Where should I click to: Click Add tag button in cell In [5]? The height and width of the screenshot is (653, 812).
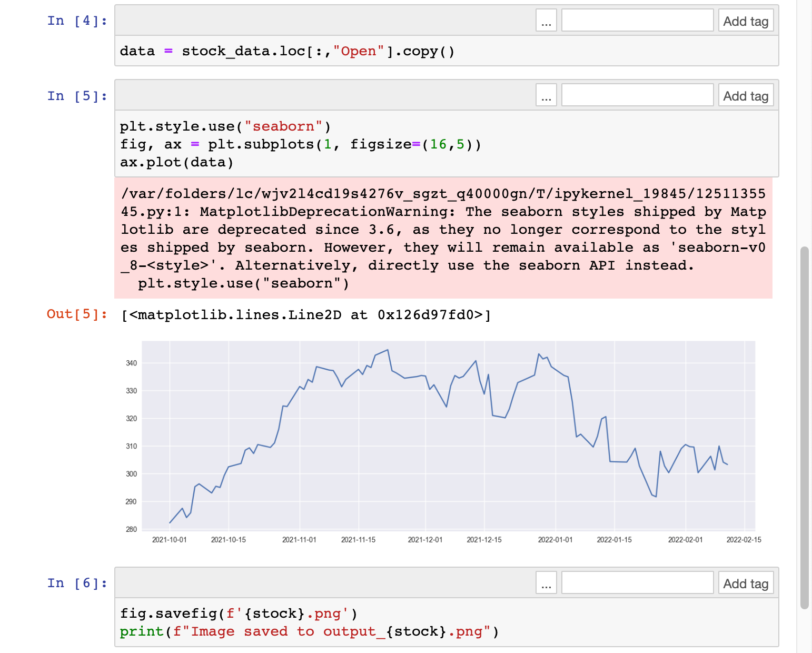pos(746,95)
